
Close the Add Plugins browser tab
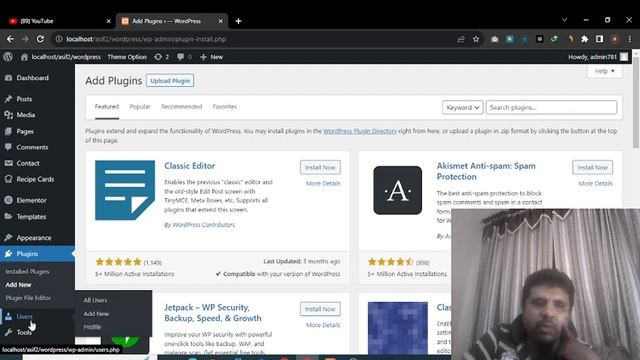(x=220, y=21)
